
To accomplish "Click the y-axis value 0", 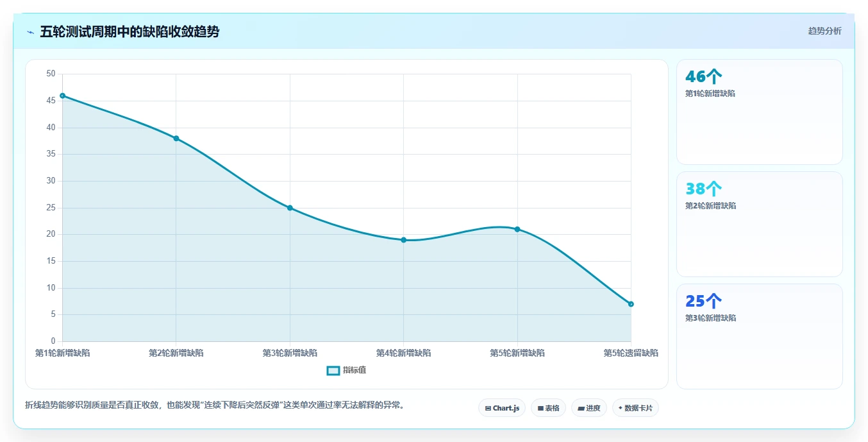I will tap(54, 341).
